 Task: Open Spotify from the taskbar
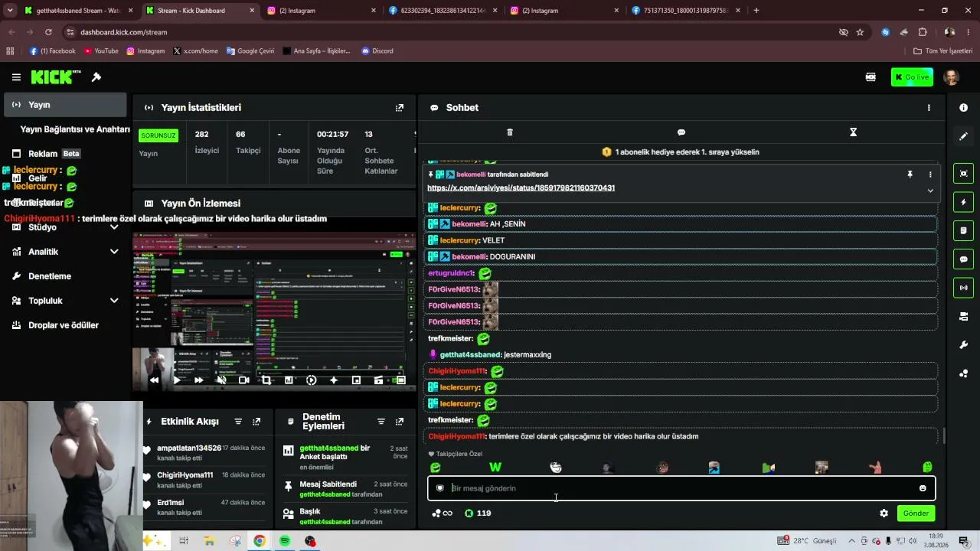(285, 541)
